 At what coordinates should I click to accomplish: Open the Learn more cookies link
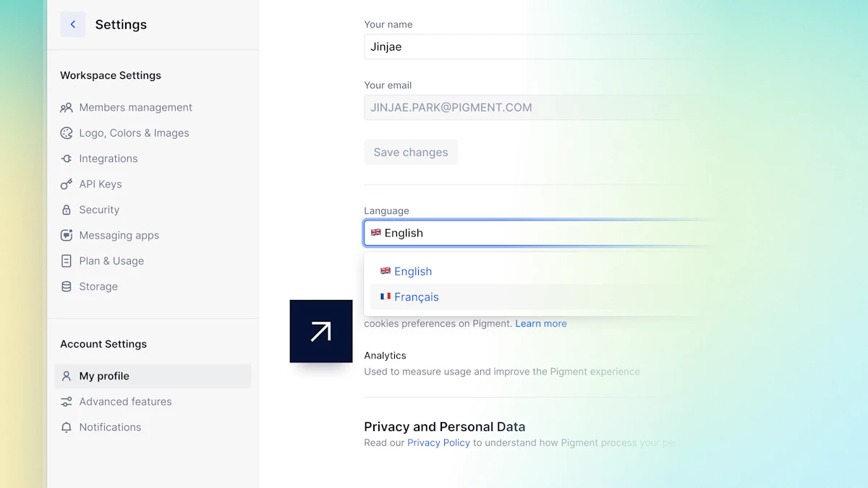point(541,324)
